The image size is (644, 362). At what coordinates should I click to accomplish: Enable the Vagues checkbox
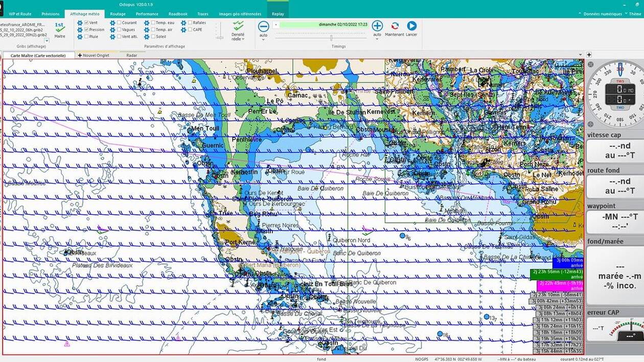click(119, 30)
